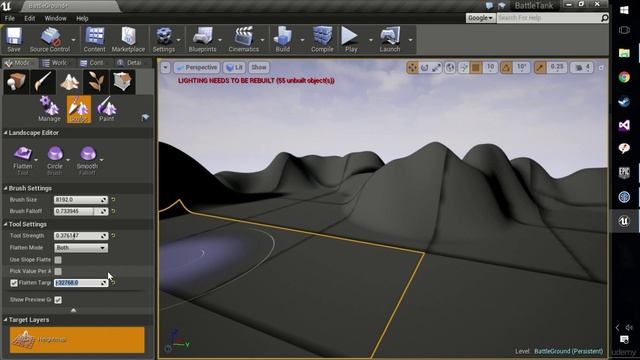Select Foliage mode leaf icon

96,82
